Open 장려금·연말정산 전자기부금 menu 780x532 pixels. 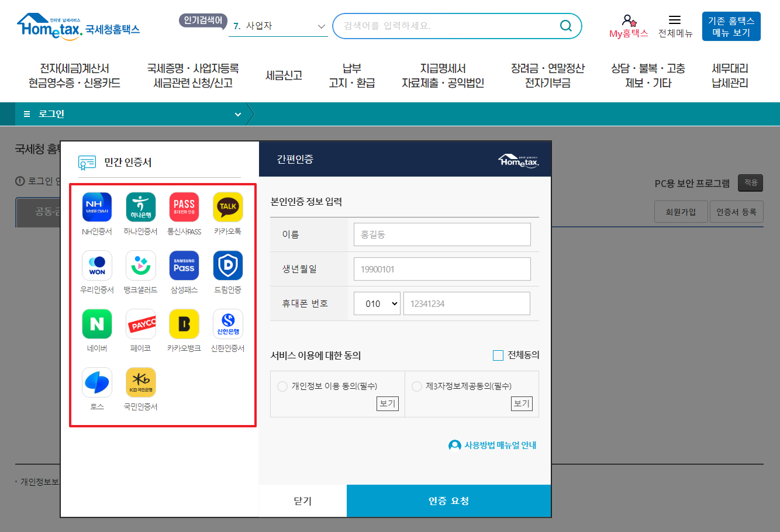tap(548, 76)
